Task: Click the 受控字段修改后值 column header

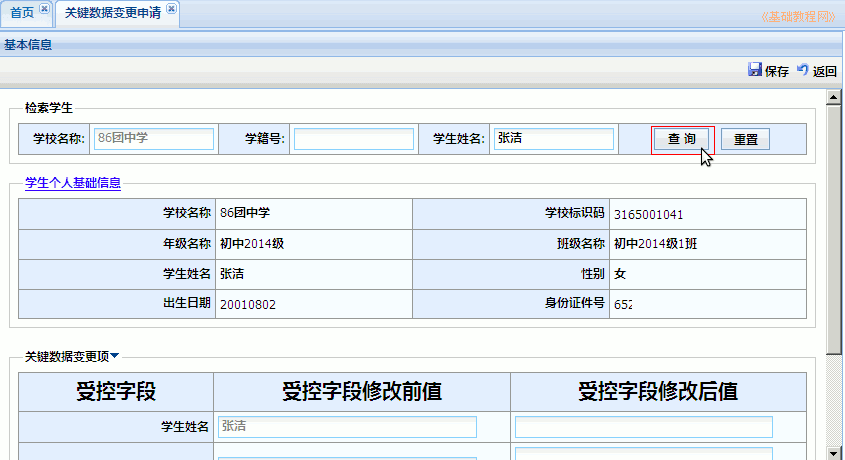Action: pos(658,392)
